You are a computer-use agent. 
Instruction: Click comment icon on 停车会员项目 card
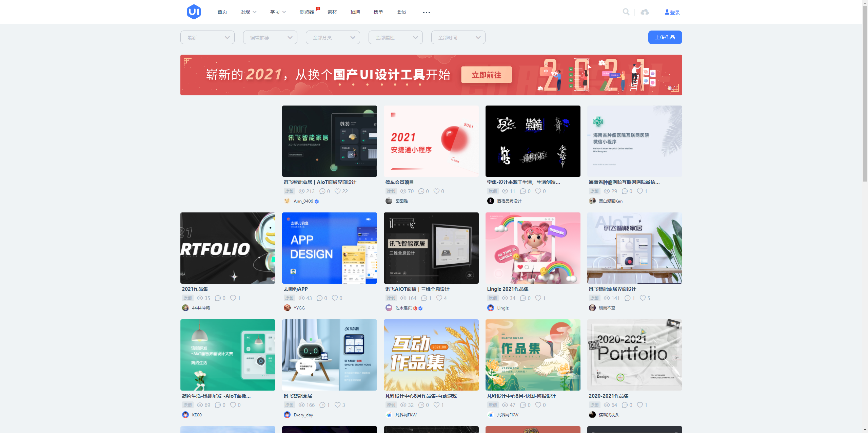pos(421,191)
